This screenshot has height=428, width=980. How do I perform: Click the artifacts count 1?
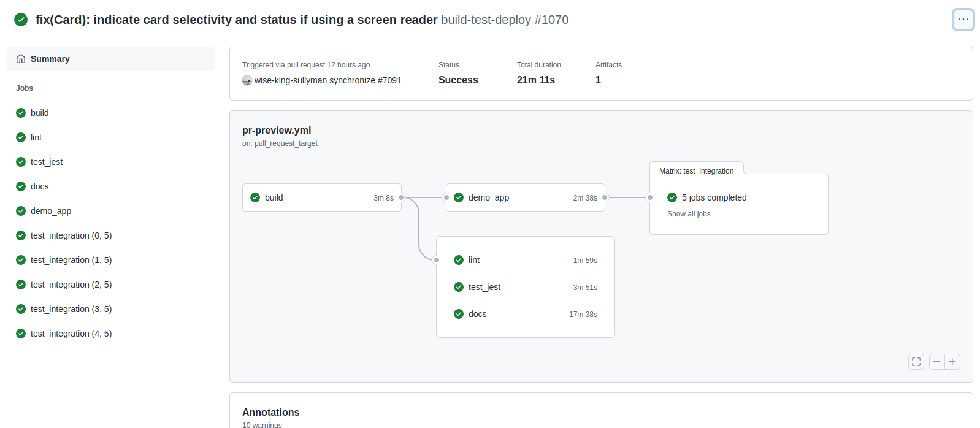(598, 80)
